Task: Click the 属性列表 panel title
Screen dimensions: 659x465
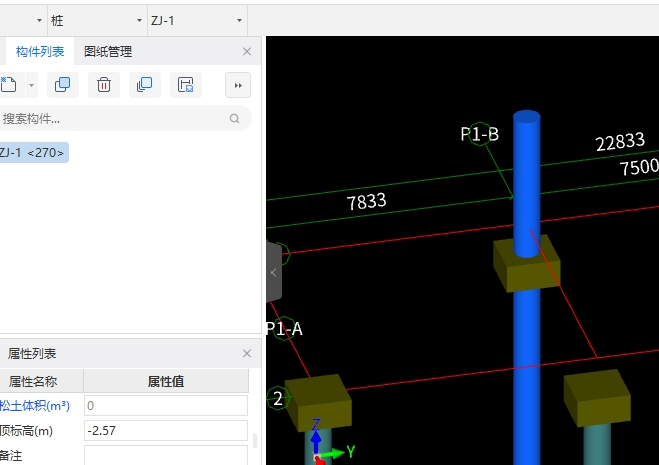Action: [32, 354]
